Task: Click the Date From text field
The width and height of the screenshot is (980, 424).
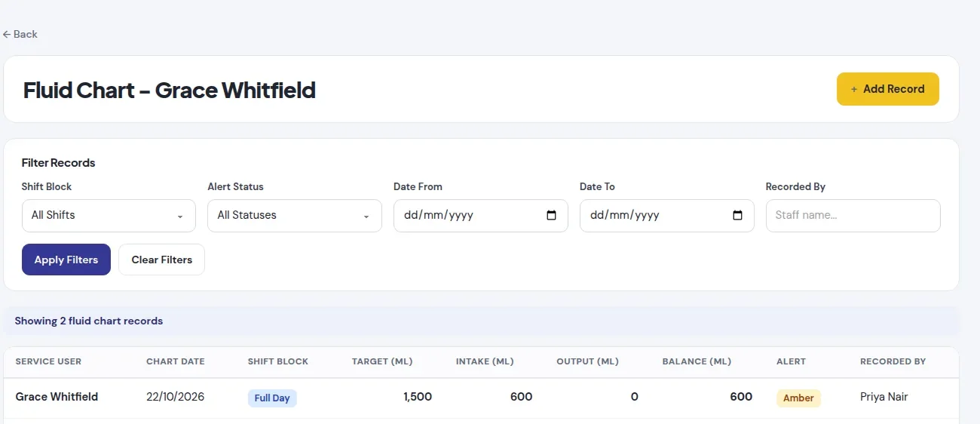Action: (x=481, y=215)
